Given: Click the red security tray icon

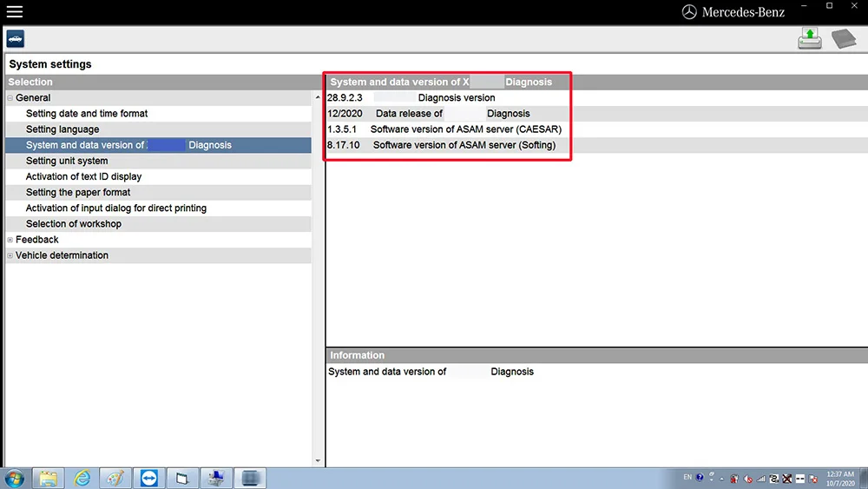Looking at the screenshot, I should click(734, 479).
